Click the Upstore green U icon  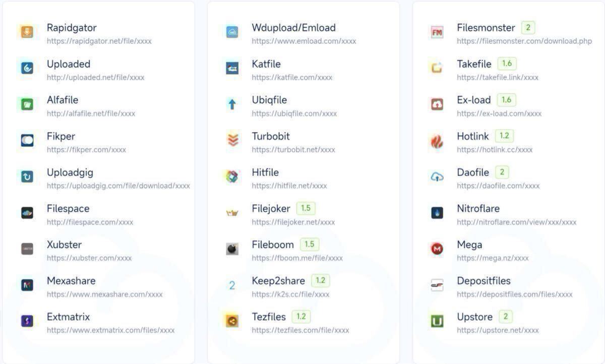pos(437,321)
